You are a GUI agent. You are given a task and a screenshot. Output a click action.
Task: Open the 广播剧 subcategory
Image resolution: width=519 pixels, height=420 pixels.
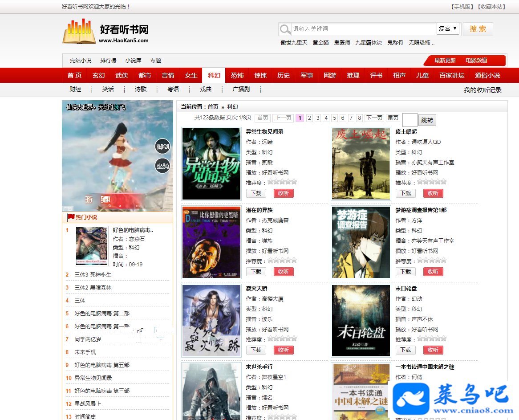pos(241,89)
